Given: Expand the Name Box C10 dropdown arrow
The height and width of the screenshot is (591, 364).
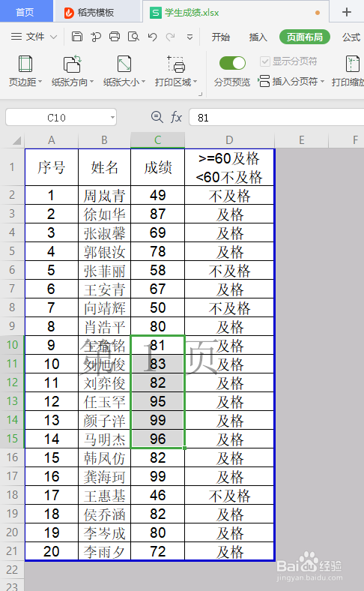Looking at the screenshot, I should point(112,118).
